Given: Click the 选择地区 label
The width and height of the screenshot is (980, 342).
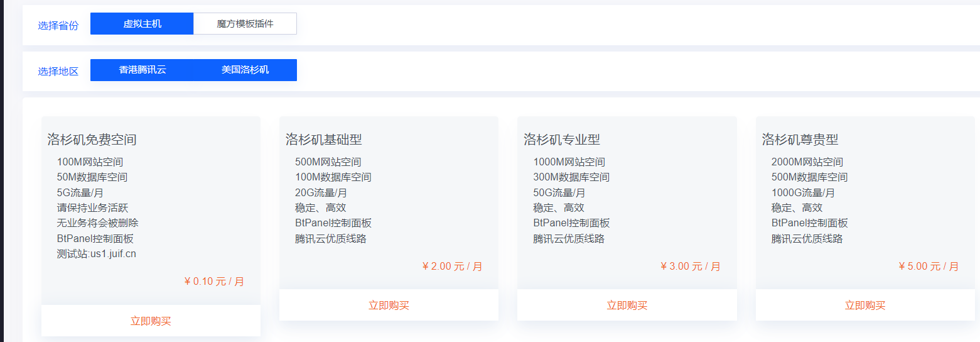Looking at the screenshot, I should [58, 71].
